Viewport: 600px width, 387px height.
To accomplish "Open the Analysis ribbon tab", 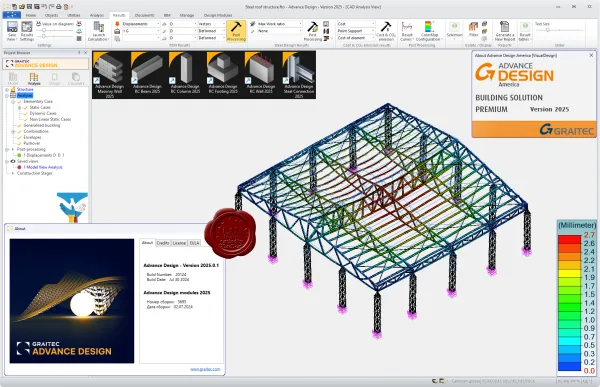I will point(96,15).
